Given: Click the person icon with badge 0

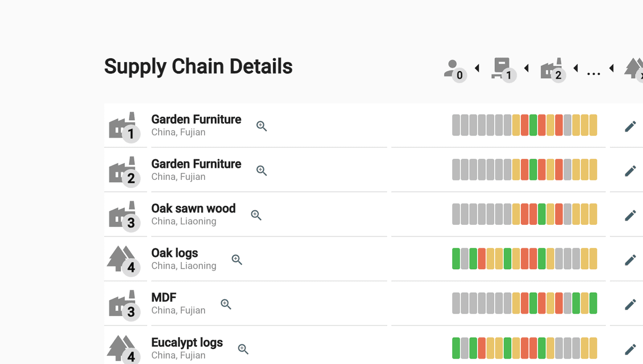Looking at the screenshot, I should (x=454, y=71).
